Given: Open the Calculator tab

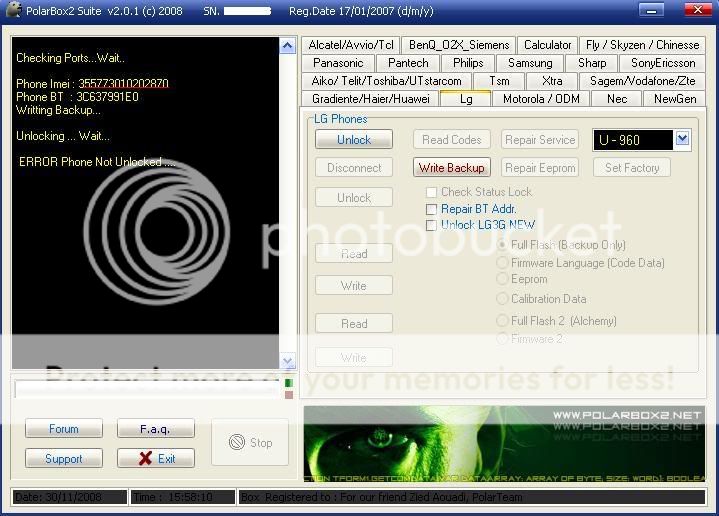Looking at the screenshot, I should coord(548,45).
